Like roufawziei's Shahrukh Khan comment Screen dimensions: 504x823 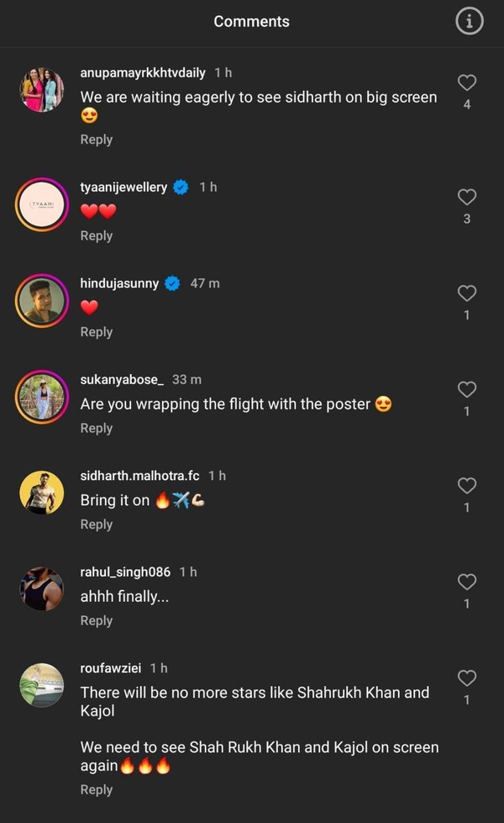467,678
